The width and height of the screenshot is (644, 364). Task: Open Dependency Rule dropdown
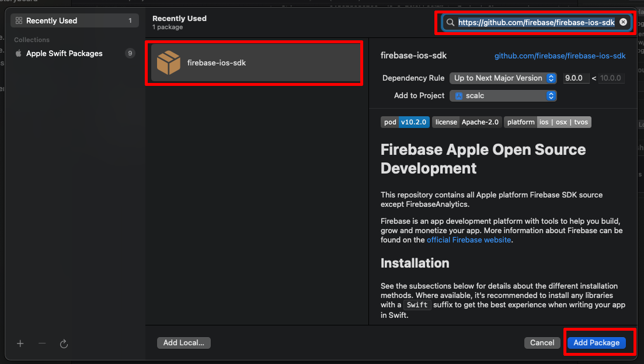point(503,78)
